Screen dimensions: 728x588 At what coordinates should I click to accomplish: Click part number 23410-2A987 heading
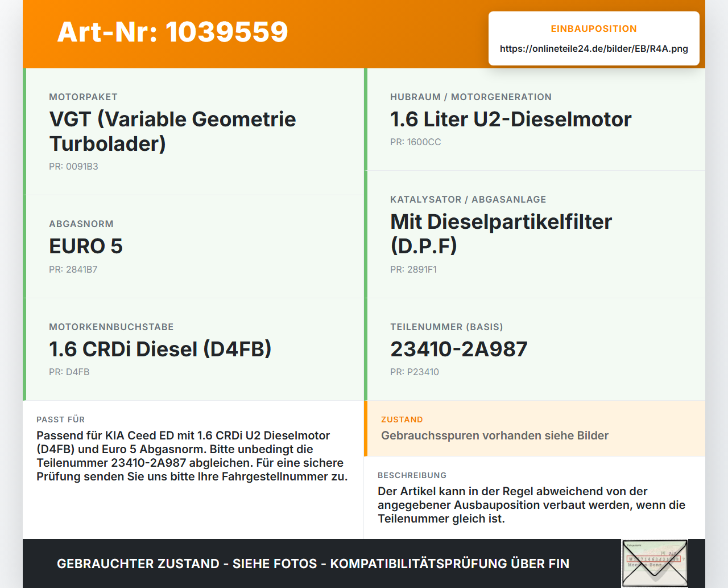click(459, 349)
